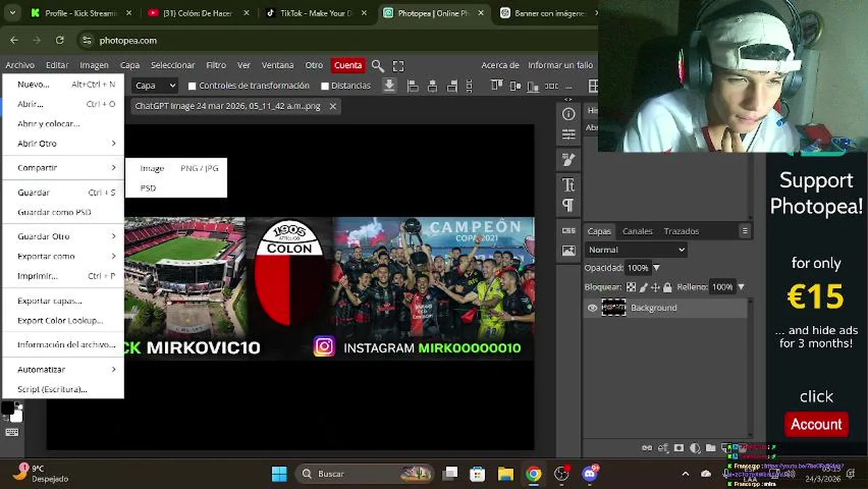
Task: Select PSD in Compartir submenu
Action: tap(177, 188)
